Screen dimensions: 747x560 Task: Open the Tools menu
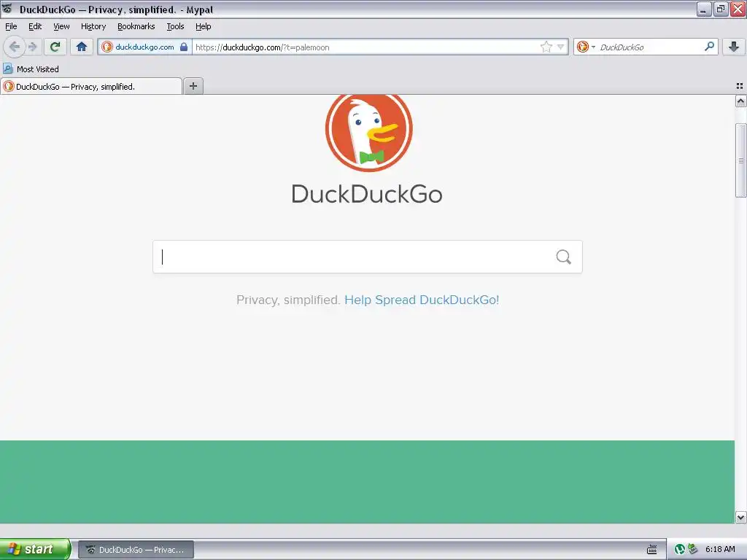click(175, 26)
